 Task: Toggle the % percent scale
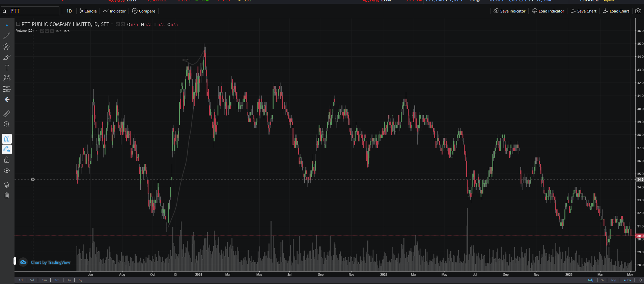(x=602, y=280)
